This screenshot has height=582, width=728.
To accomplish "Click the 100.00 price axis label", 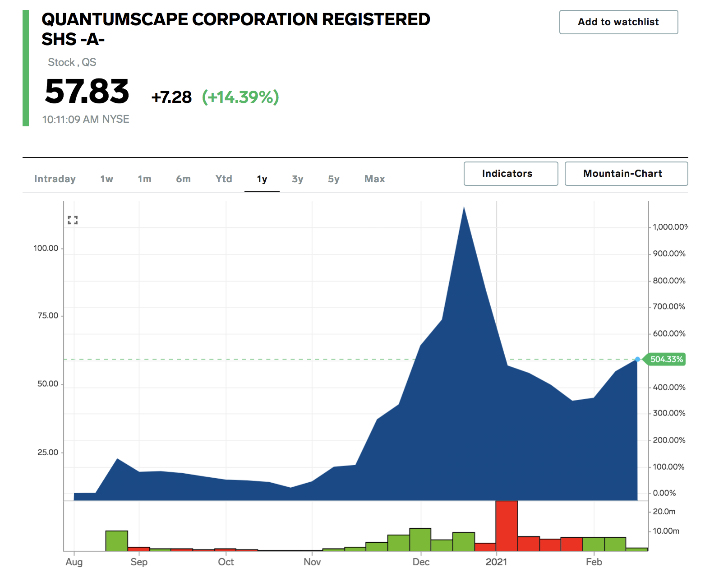I will click(x=46, y=249).
